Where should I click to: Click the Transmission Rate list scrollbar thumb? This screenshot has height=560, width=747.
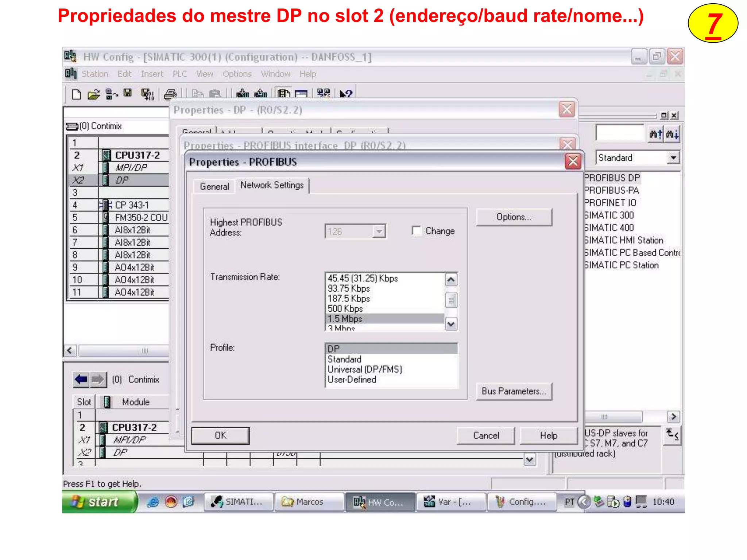(x=451, y=300)
